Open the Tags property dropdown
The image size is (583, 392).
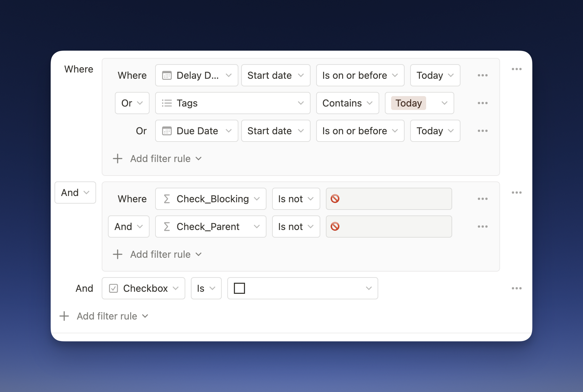point(233,103)
